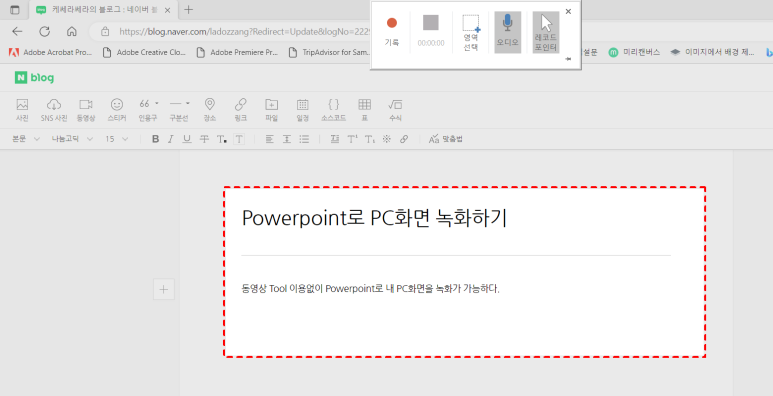Image resolution: width=773 pixels, height=396 pixels.
Task: Open the text color picker
Action: [x=221, y=140]
